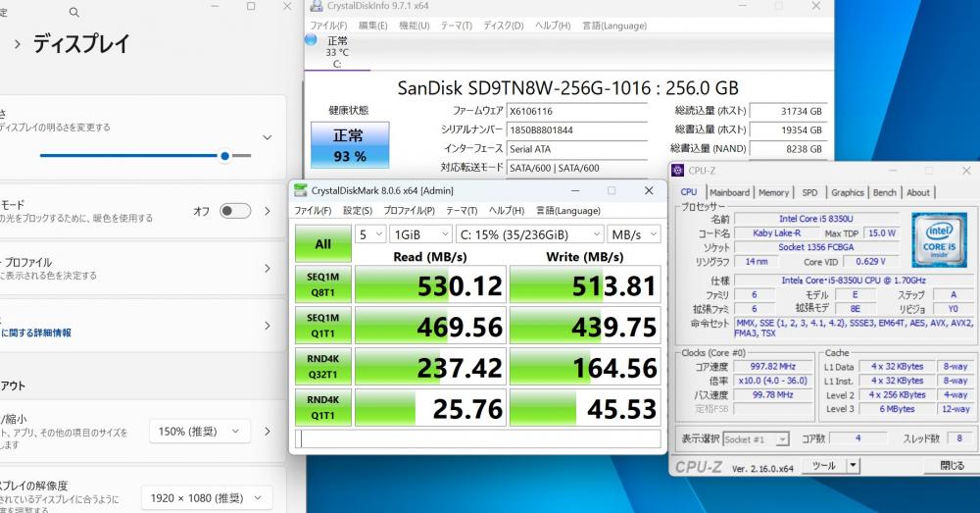Screen dimensions: 980x513
Task: Click the CPU-Z ツール button
Action: (x=824, y=466)
